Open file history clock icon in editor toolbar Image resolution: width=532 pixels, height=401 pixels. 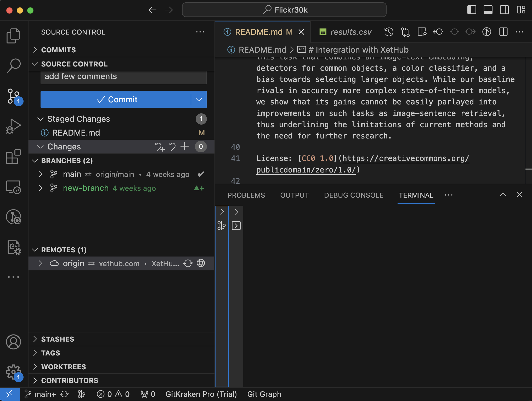(x=389, y=32)
